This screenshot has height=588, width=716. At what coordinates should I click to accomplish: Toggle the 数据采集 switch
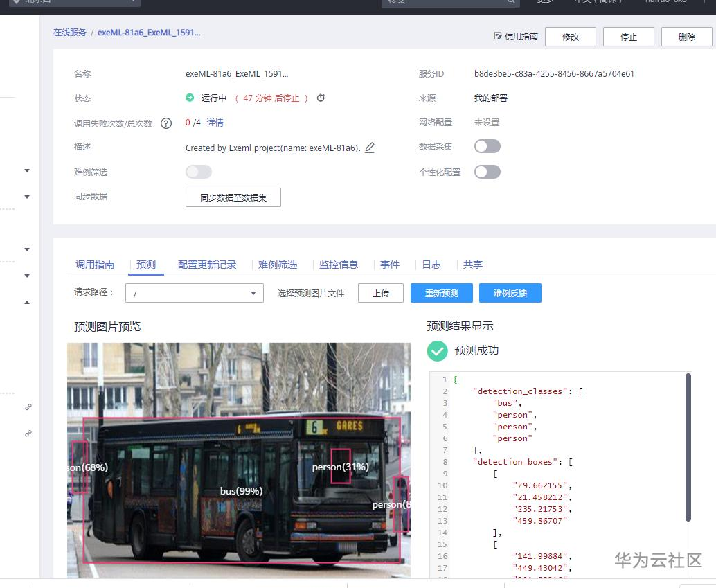pos(487,146)
